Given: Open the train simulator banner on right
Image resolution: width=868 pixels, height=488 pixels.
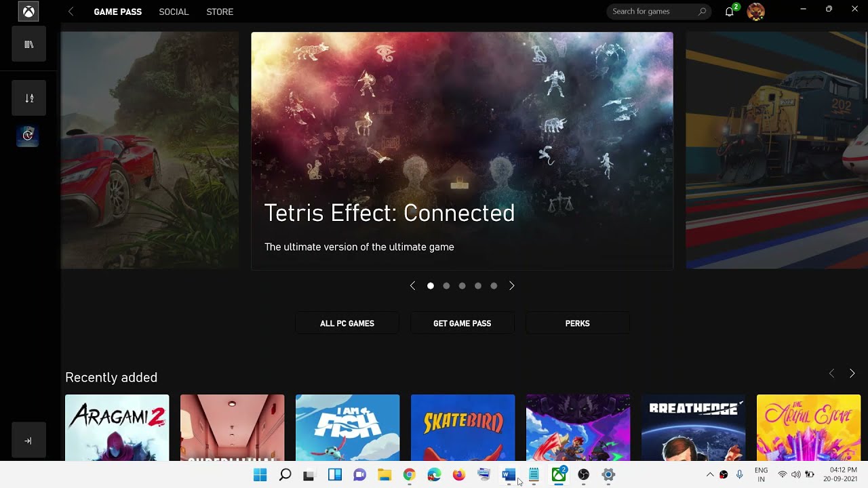Looking at the screenshot, I should [777, 150].
